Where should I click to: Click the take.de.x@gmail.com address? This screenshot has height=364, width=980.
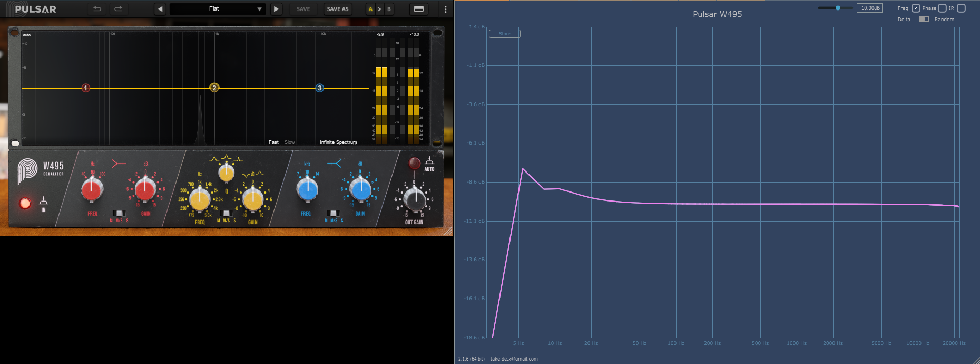[514, 359]
